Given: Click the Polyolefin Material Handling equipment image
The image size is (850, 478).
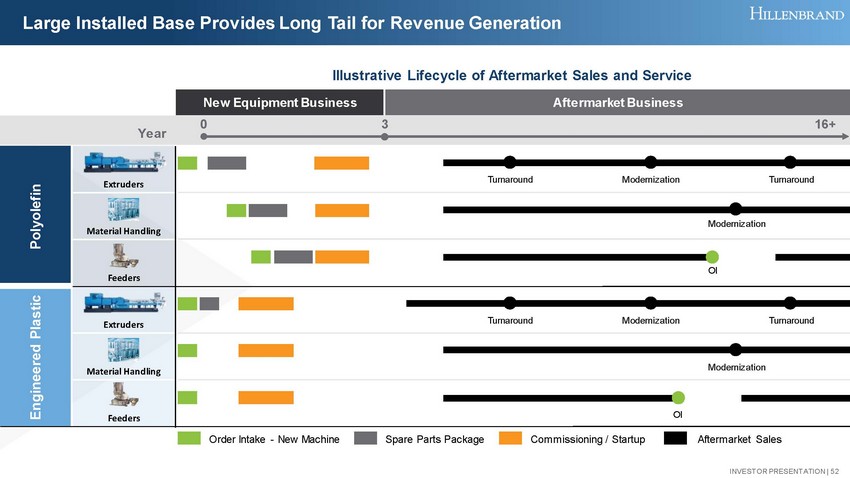Looking at the screenshot, I should click(x=123, y=210).
